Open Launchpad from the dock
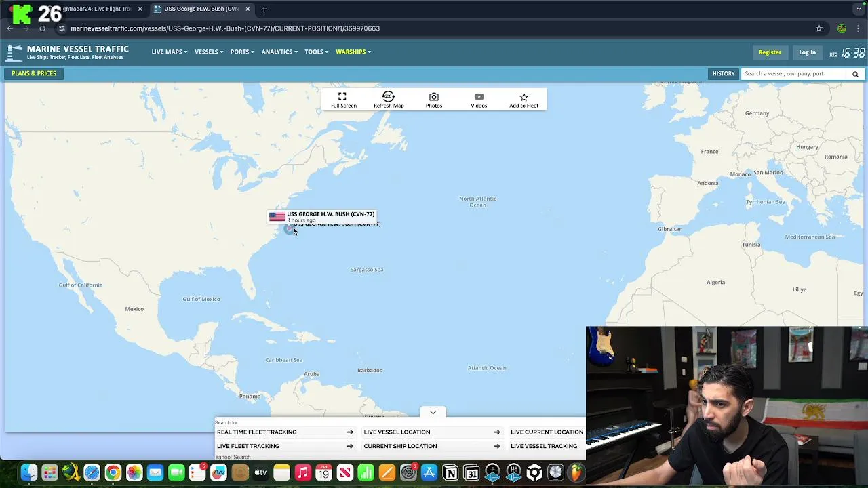The image size is (868, 488). pos(50,472)
